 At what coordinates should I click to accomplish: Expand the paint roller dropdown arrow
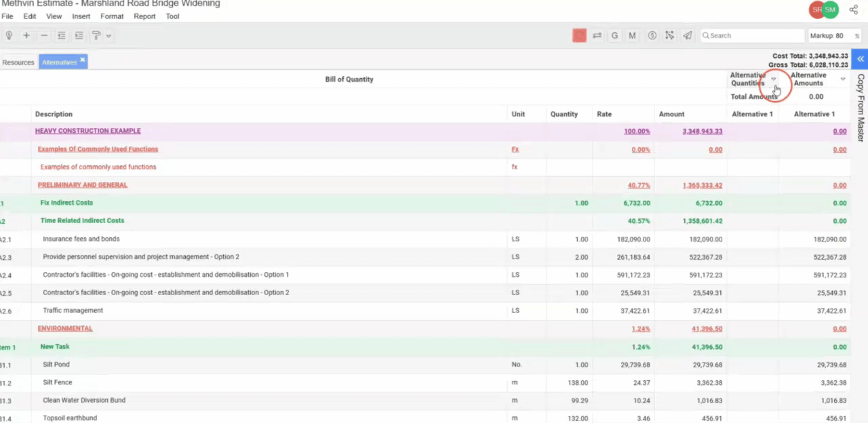tap(109, 36)
